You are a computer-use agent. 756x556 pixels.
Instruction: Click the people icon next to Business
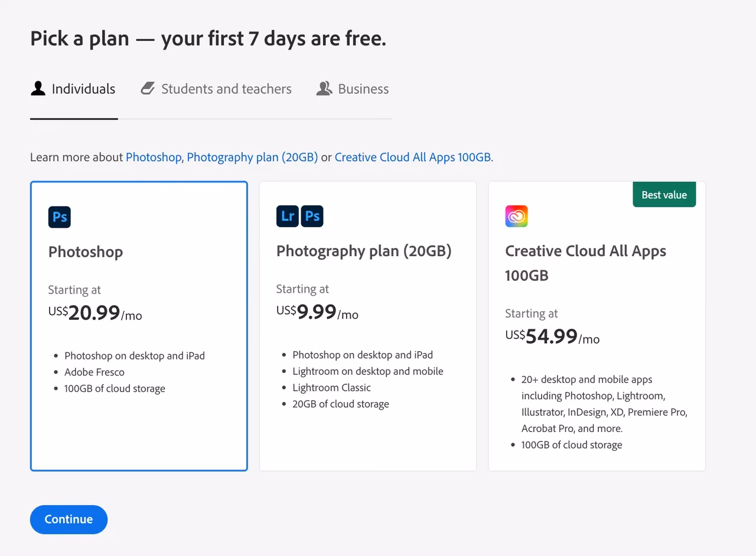(x=324, y=88)
